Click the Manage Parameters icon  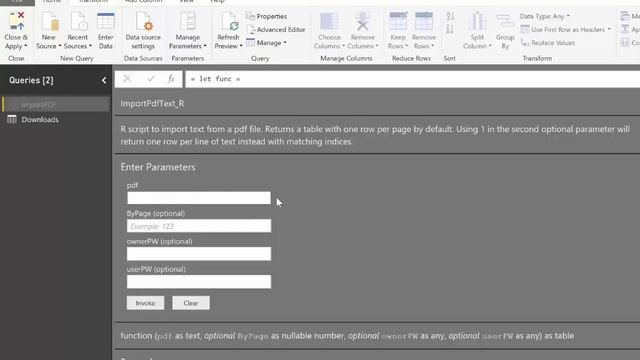click(x=188, y=21)
